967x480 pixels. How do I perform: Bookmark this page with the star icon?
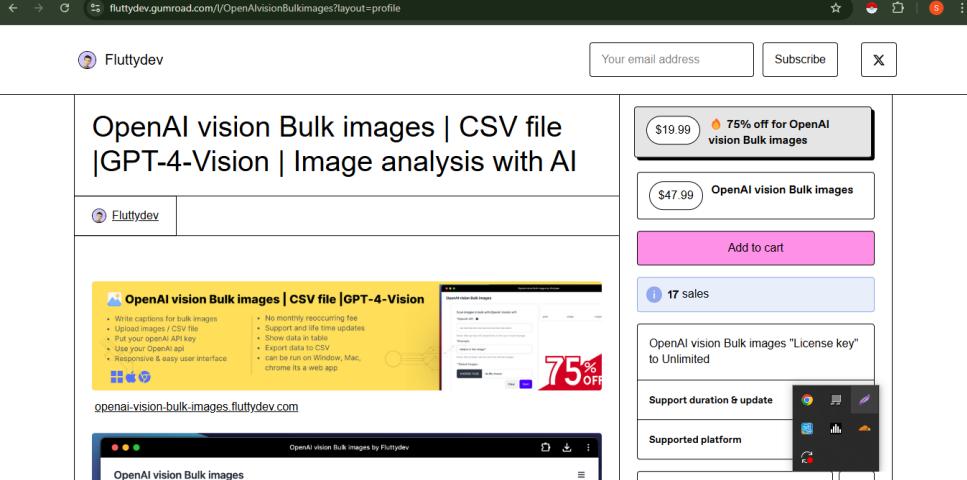[835, 9]
